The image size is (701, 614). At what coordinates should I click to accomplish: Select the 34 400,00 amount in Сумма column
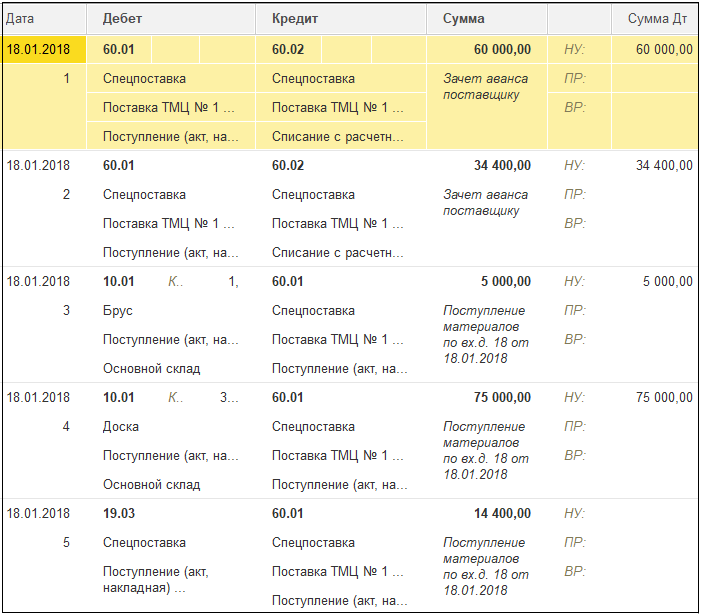click(503, 165)
